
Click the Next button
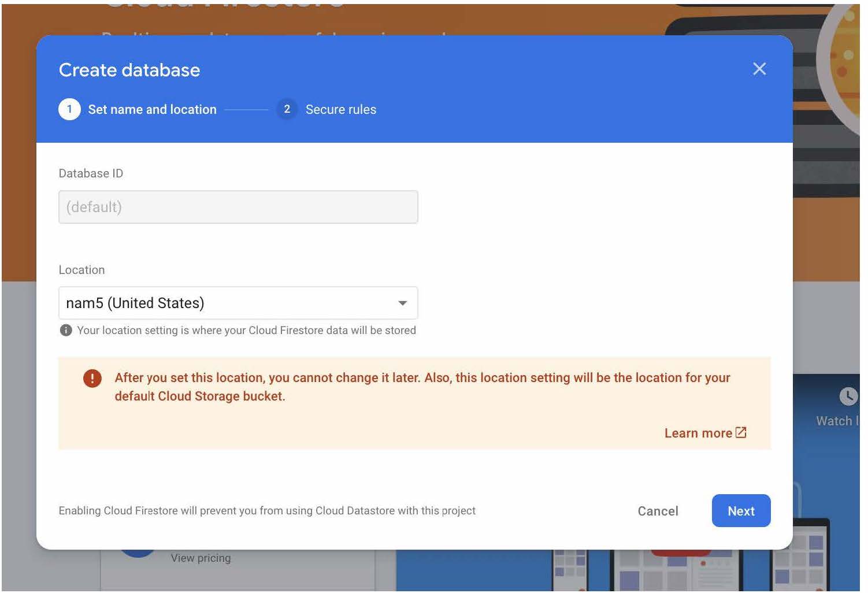pos(741,511)
